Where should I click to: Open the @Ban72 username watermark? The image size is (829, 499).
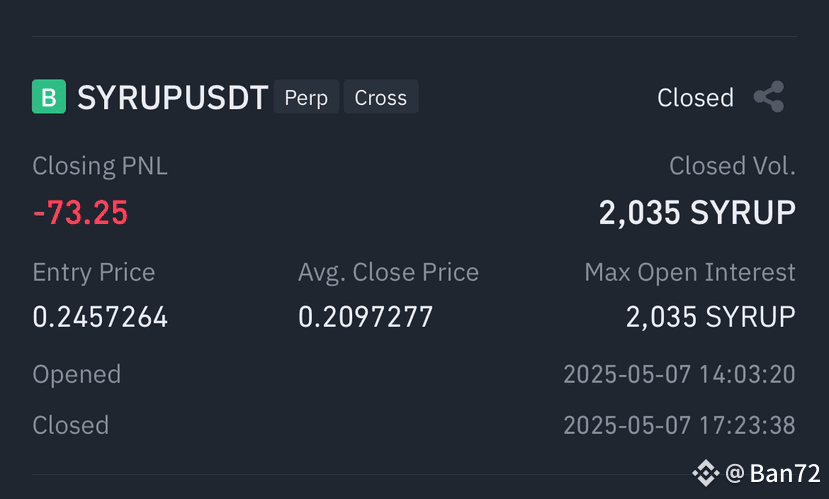pyautogui.click(x=773, y=473)
